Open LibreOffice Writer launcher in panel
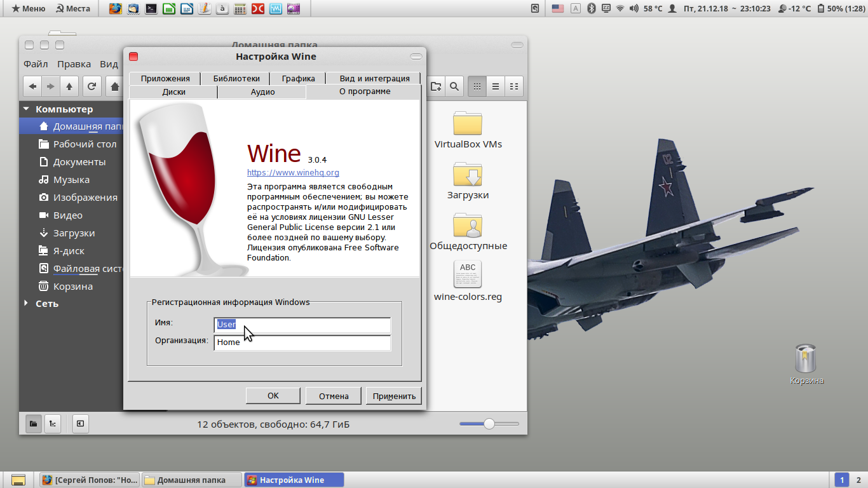This screenshot has height=488, width=868. (186, 9)
